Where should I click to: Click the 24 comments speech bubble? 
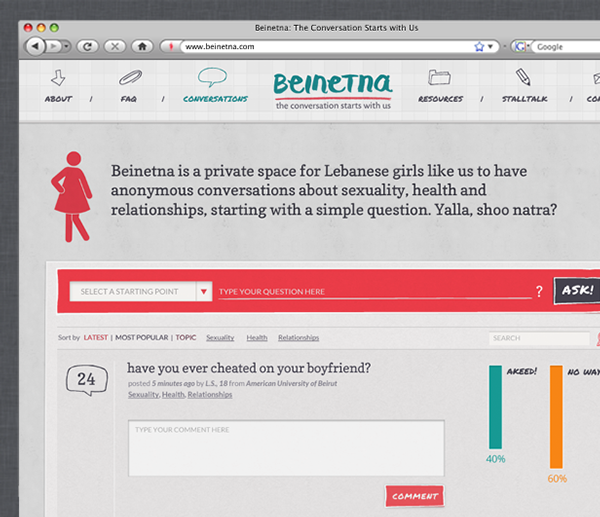[x=87, y=380]
